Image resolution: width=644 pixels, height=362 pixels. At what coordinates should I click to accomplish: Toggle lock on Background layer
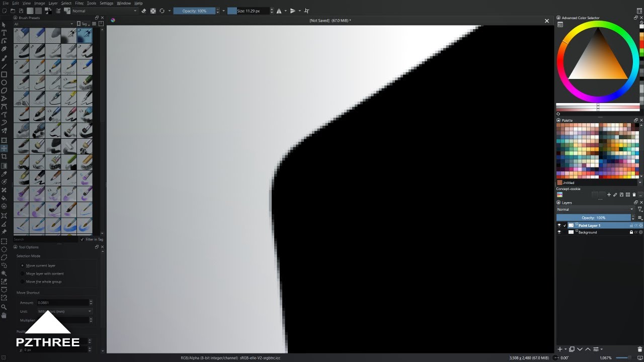click(x=631, y=232)
